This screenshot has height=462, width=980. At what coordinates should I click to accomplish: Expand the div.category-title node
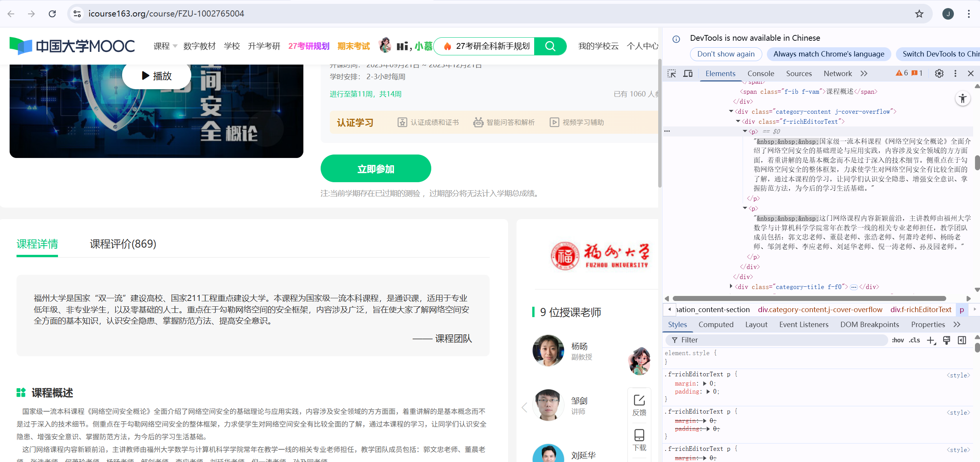click(x=732, y=286)
